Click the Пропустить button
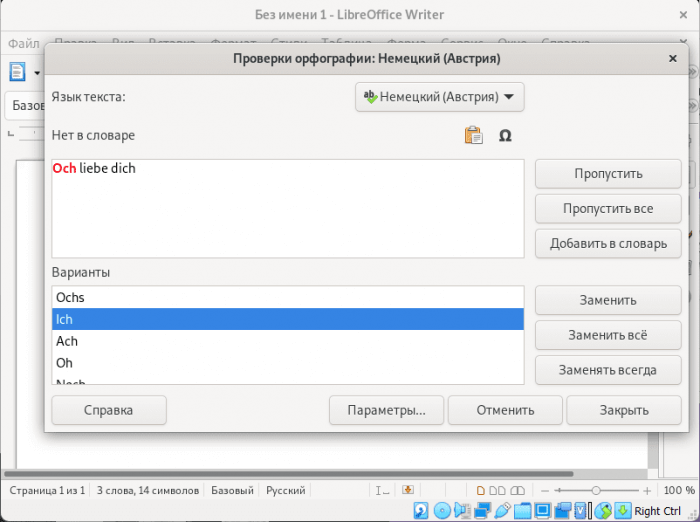 coord(608,174)
